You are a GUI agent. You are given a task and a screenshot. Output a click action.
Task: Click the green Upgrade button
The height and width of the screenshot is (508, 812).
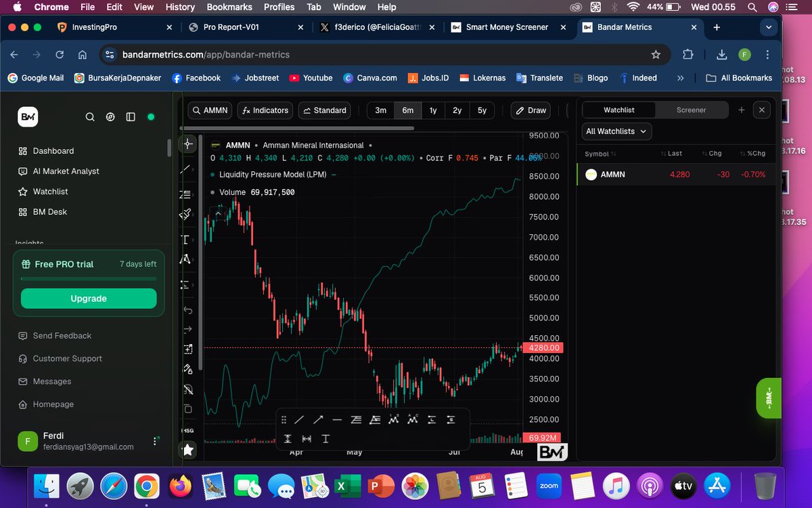89,299
